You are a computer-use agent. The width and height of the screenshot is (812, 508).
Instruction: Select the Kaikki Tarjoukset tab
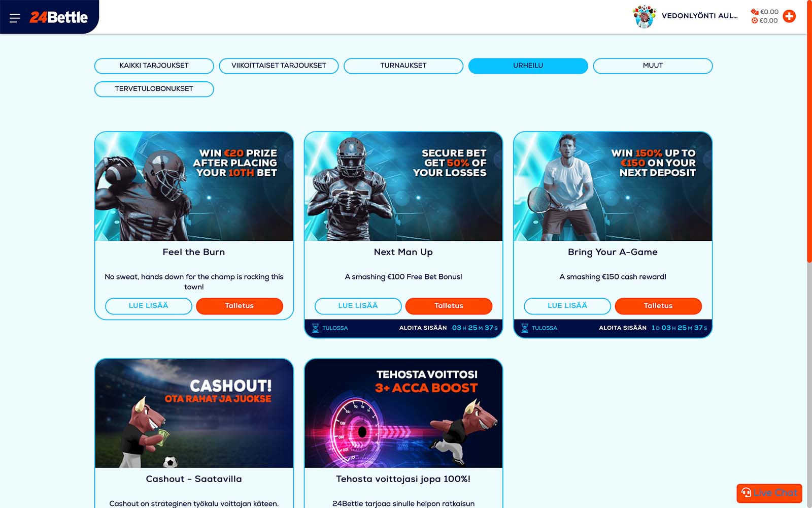pos(154,66)
